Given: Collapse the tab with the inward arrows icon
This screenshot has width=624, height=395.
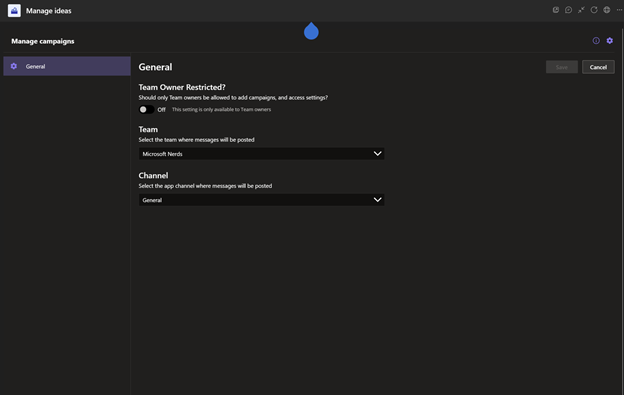Looking at the screenshot, I should [x=581, y=10].
